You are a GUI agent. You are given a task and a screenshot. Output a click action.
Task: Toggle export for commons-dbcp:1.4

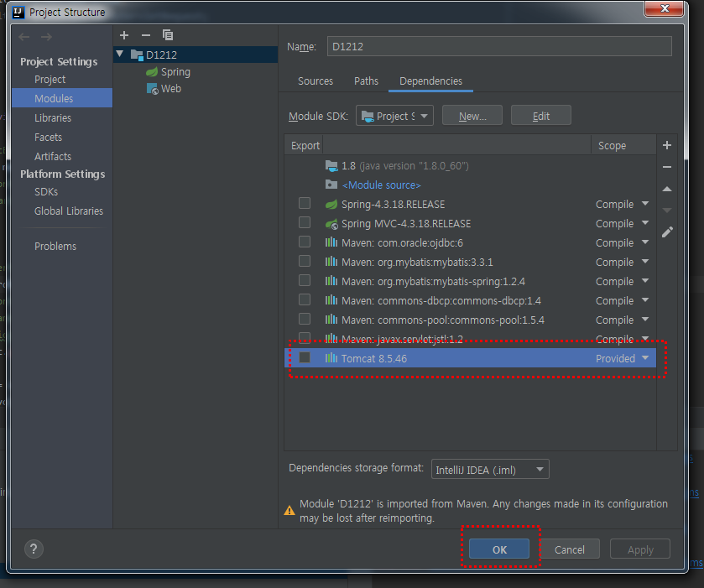(305, 299)
